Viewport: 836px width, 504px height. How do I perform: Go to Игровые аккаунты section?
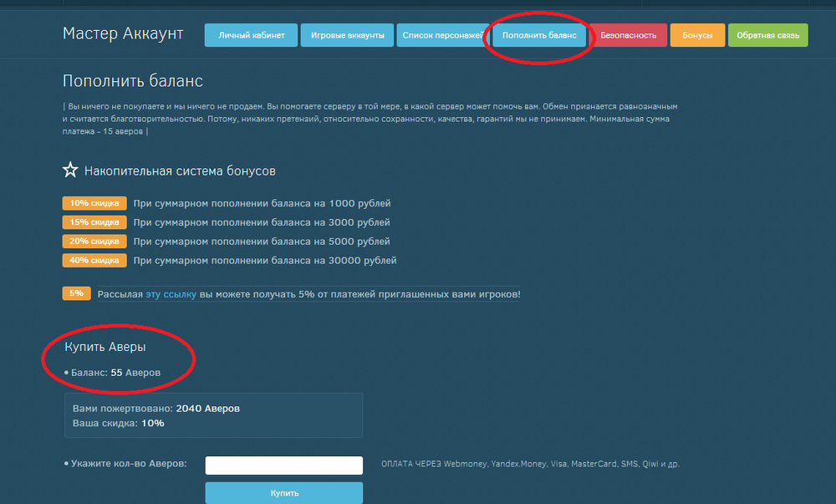347,35
